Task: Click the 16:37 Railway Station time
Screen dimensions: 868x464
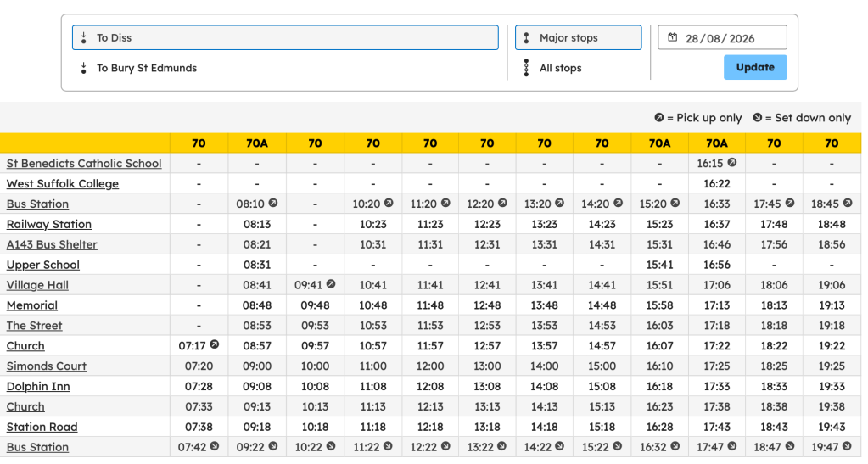Action: [717, 224]
